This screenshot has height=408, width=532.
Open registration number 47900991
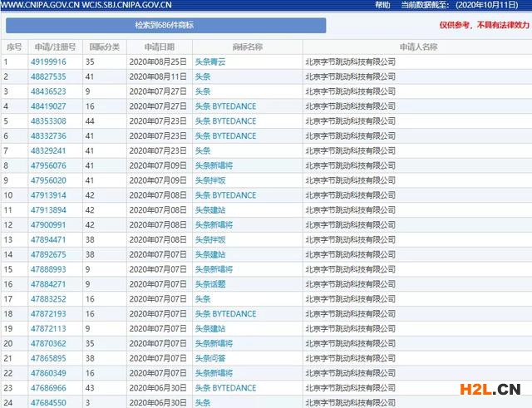pos(48,225)
